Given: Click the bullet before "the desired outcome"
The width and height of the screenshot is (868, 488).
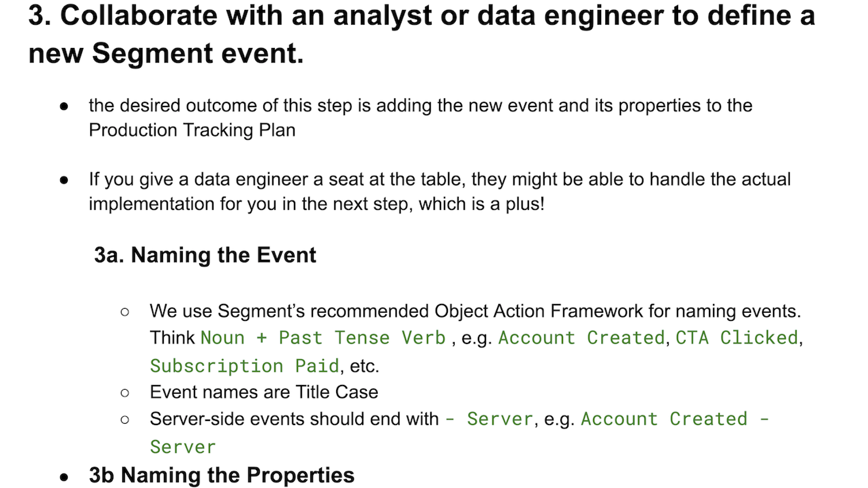Looking at the screenshot, I should [x=64, y=106].
